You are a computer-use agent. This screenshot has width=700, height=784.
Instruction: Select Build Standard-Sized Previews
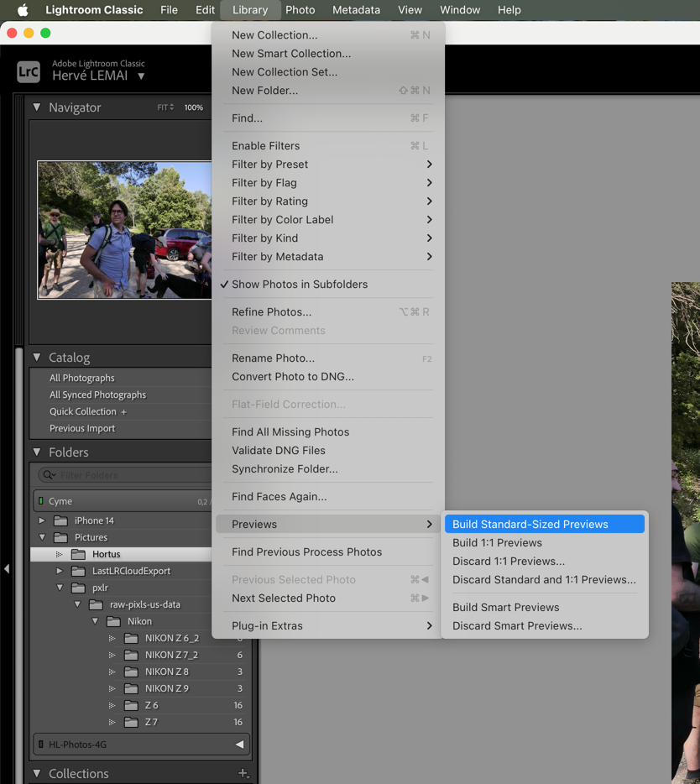point(545,524)
